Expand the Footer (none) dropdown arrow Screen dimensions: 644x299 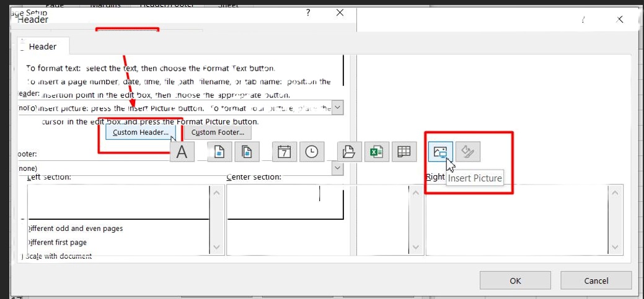pos(337,168)
